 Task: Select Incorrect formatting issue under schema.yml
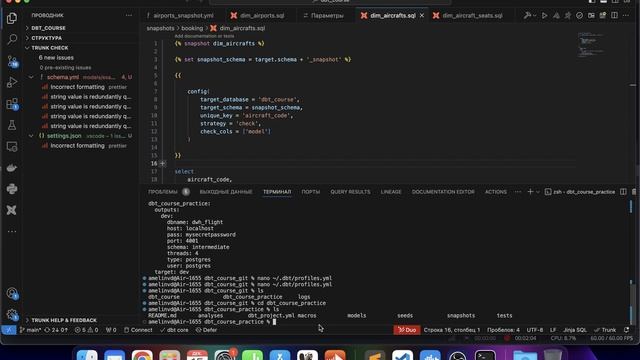(78, 87)
